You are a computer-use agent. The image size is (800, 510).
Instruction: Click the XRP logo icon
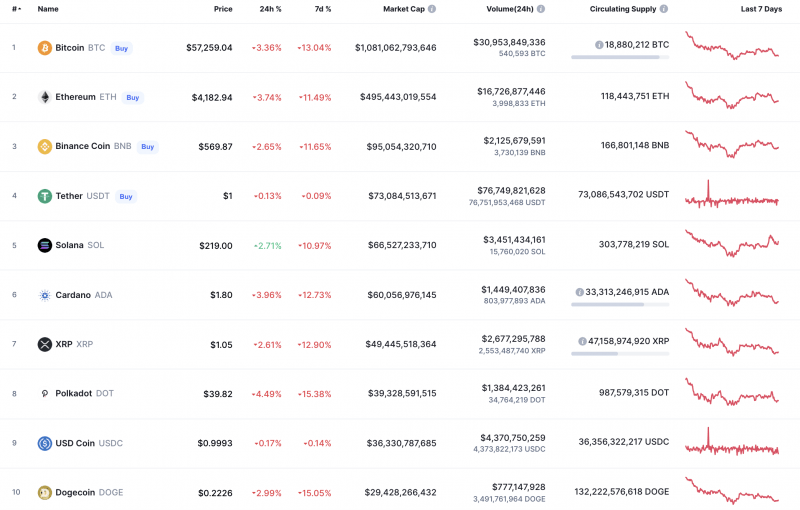44,344
